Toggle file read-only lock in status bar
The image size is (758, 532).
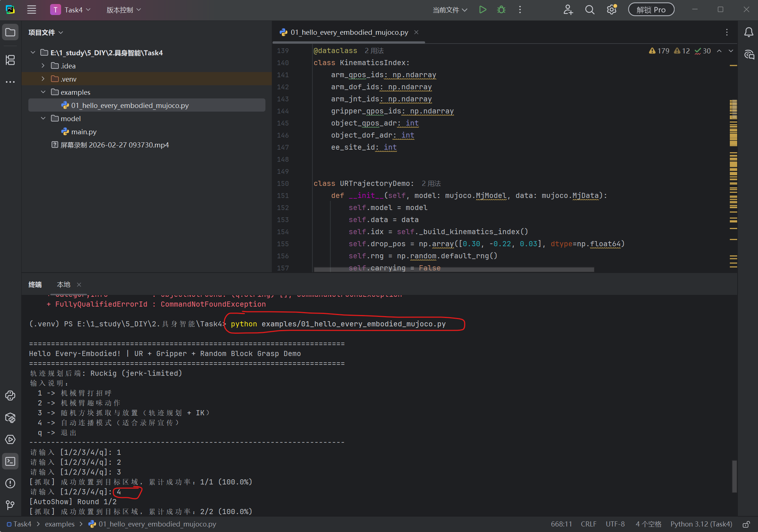click(x=746, y=524)
